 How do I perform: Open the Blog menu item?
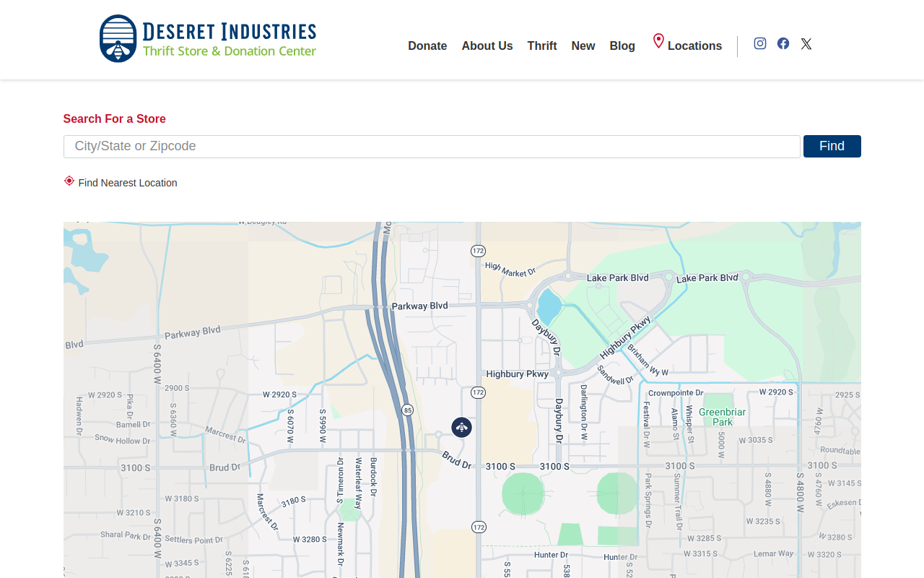(x=622, y=46)
